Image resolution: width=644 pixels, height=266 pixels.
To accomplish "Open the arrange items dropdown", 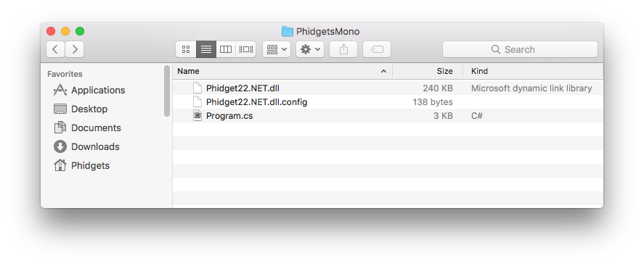I will pos(277,49).
